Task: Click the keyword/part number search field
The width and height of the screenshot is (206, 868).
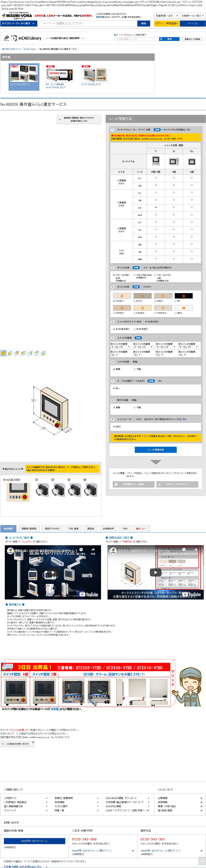Action: coord(89,23)
